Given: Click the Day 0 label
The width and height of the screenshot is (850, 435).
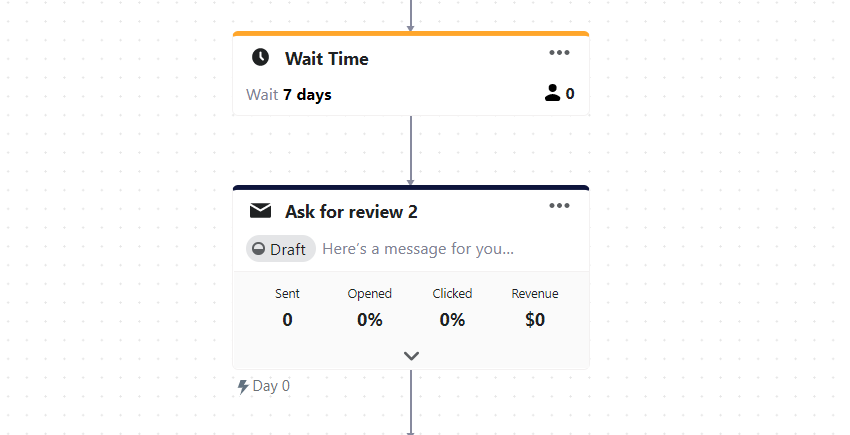Looking at the screenshot, I should [271, 386].
